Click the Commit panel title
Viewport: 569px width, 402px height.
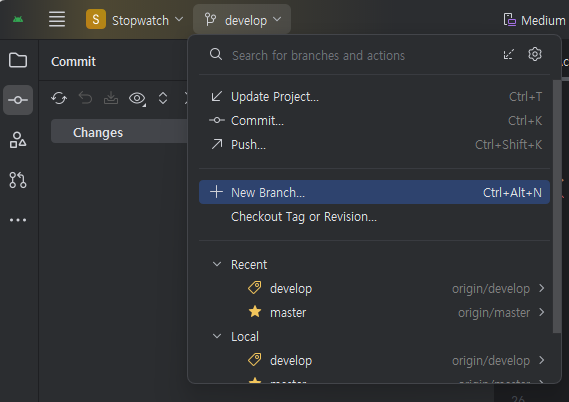pos(73,62)
